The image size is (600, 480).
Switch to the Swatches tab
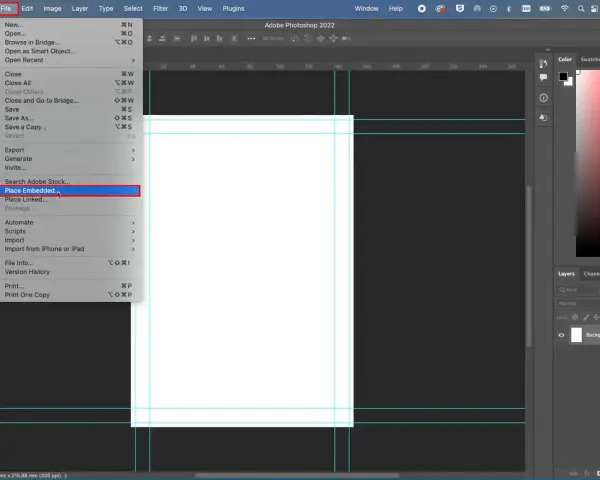589,59
